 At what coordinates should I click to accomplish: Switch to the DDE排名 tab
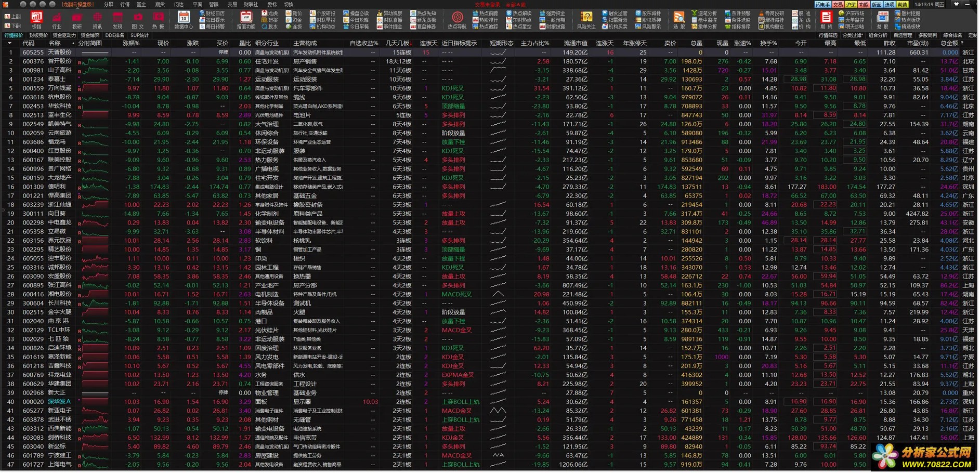coord(114,35)
